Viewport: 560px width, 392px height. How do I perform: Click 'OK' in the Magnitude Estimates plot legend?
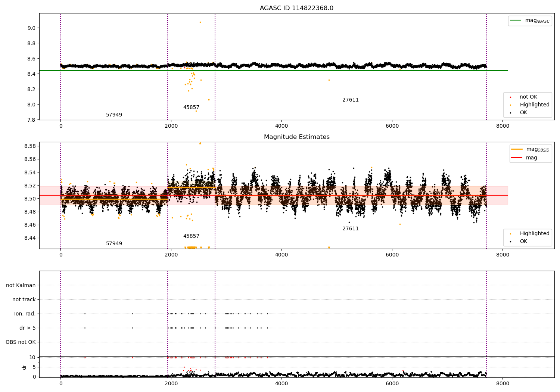(x=523, y=242)
